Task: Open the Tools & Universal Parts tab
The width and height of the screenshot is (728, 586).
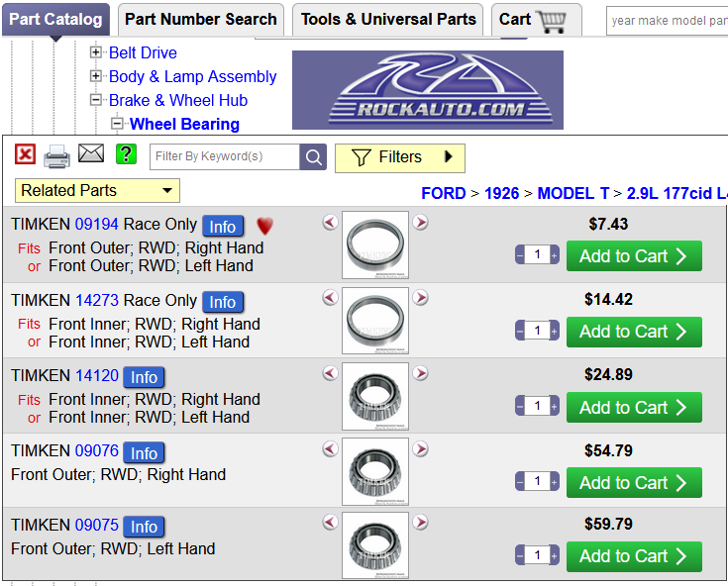Action: tap(388, 19)
